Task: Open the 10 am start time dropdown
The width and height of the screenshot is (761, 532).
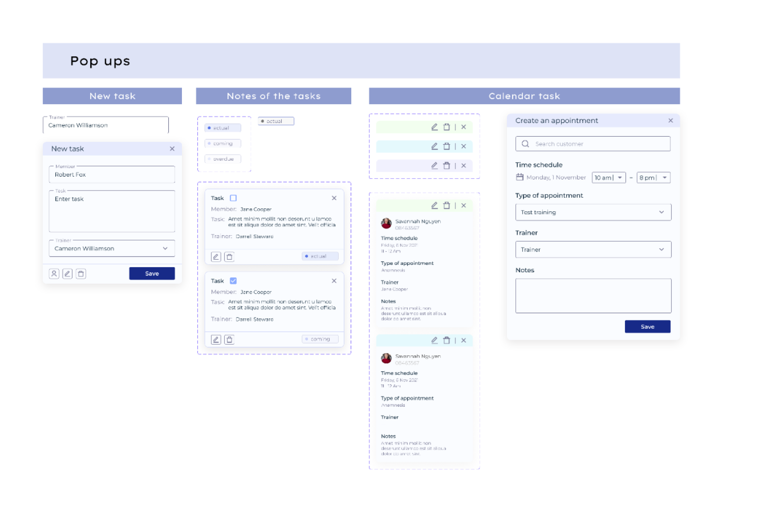Action: pos(609,178)
